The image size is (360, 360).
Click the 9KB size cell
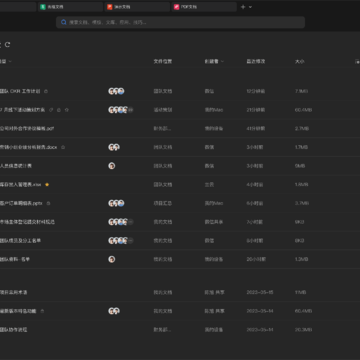299,222
